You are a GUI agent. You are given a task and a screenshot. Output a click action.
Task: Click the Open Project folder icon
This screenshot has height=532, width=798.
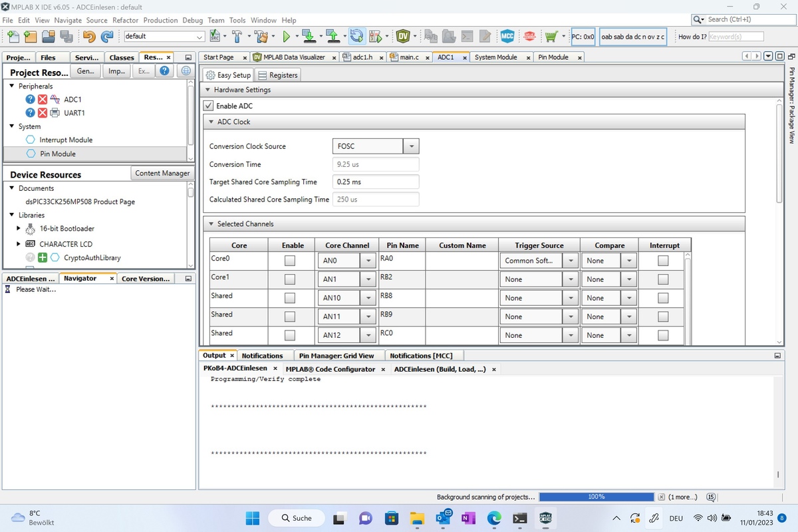49,37
